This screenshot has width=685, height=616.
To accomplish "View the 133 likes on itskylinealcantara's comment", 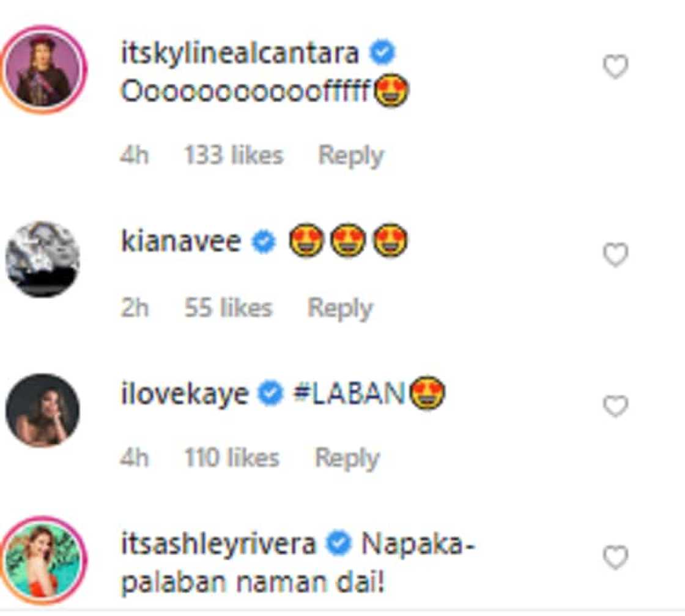I will click(234, 156).
